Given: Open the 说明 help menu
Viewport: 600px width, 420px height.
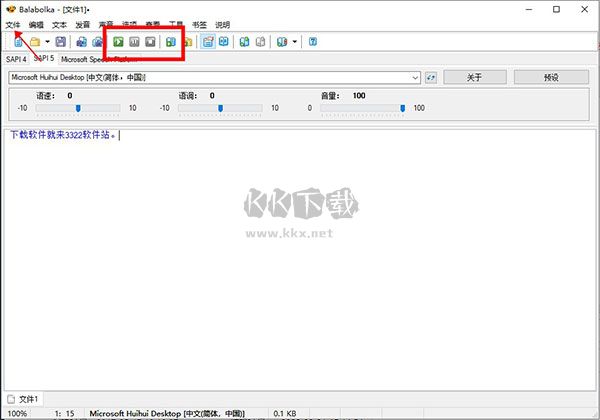Looking at the screenshot, I should (222, 25).
